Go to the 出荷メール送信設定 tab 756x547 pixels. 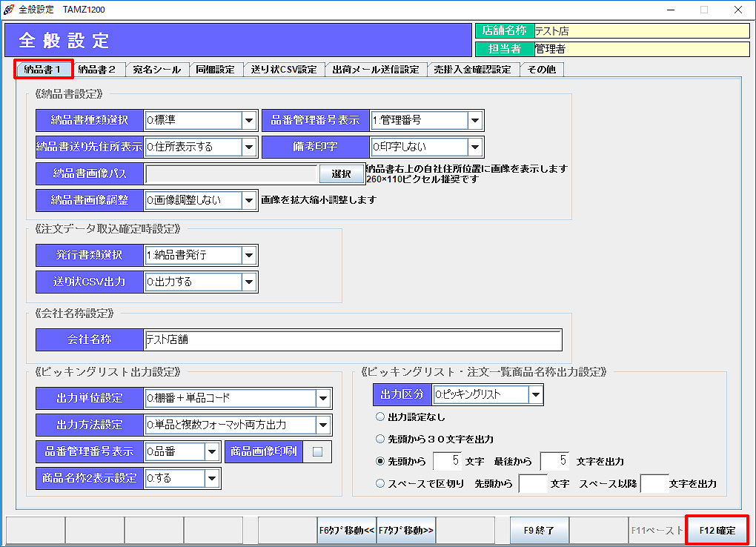(x=375, y=70)
